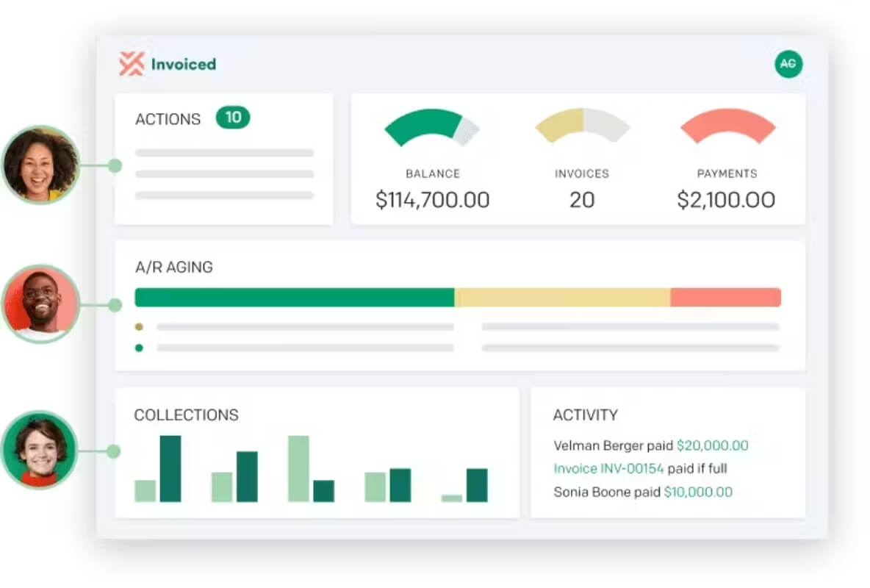Click the Actions count badge showing 10
870x588 pixels.
233,118
